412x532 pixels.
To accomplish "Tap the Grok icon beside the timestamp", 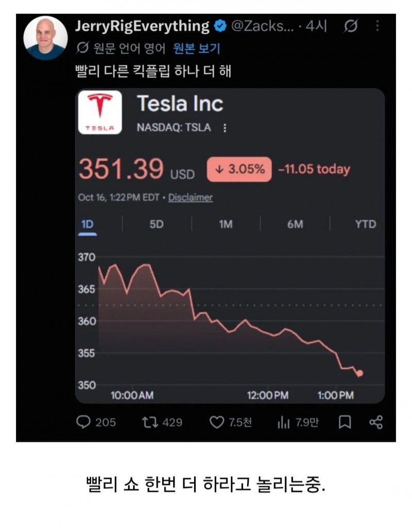I will (351, 26).
